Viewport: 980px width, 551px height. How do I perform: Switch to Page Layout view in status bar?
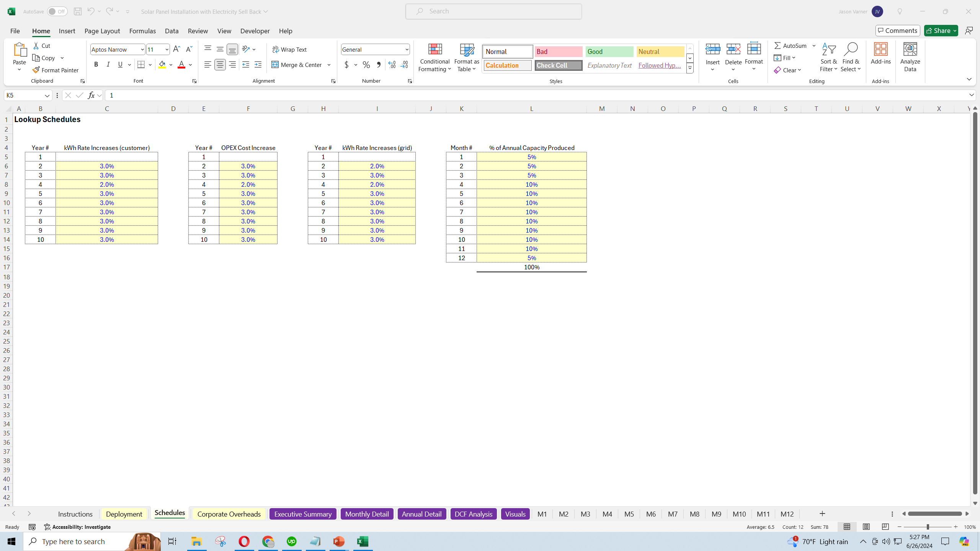pyautogui.click(x=866, y=527)
